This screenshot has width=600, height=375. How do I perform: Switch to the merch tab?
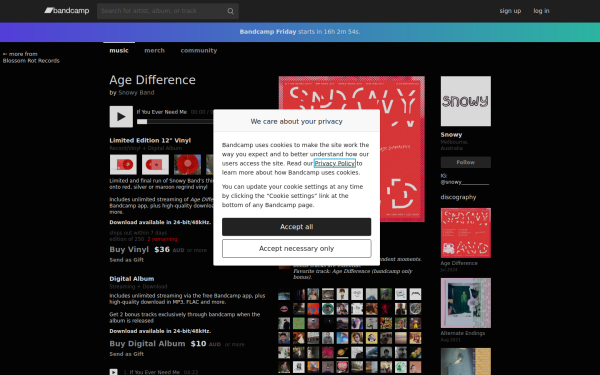tap(155, 50)
